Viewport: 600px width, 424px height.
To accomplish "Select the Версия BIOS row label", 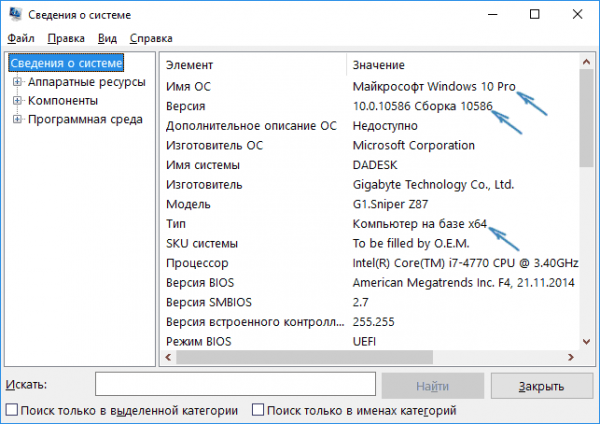I will [200, 283].
